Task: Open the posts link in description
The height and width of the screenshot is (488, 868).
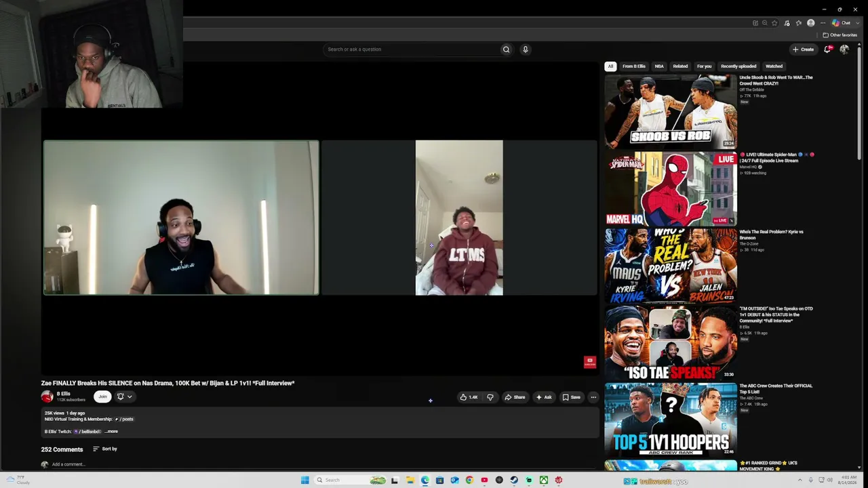Action: point(125,420)
